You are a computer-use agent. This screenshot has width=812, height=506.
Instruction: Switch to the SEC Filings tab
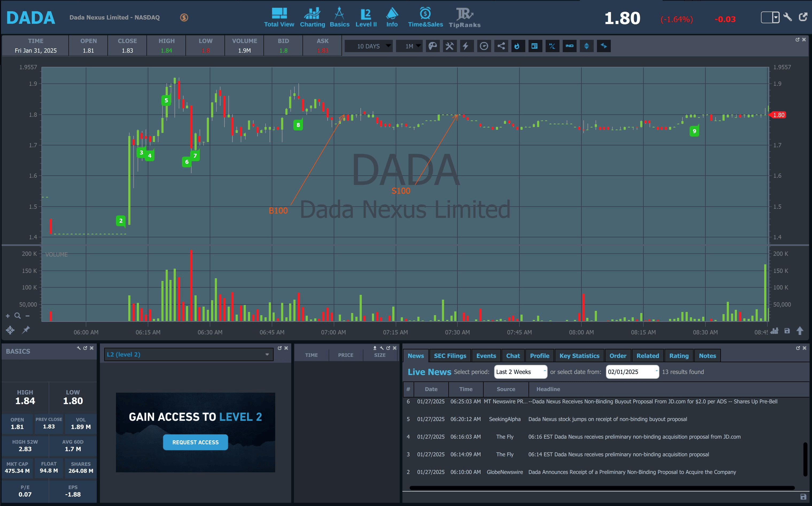[x=450, y=356]
